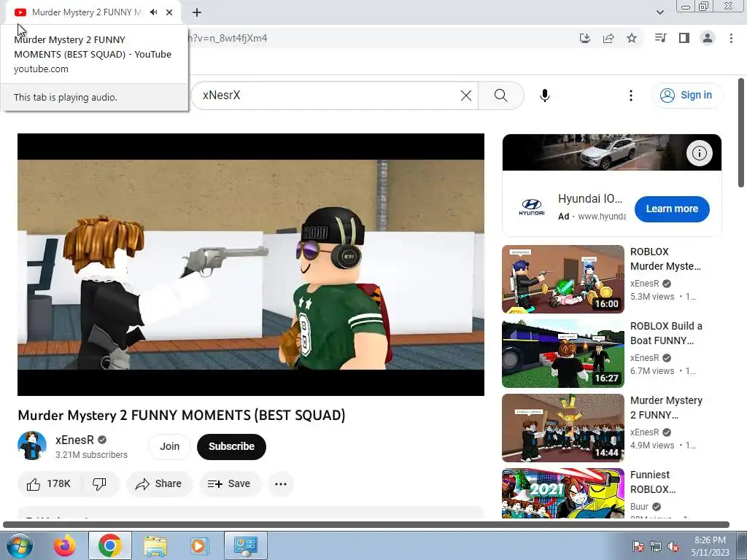
Task: Click the 6.7M views text
Action: tap(652, 370)
